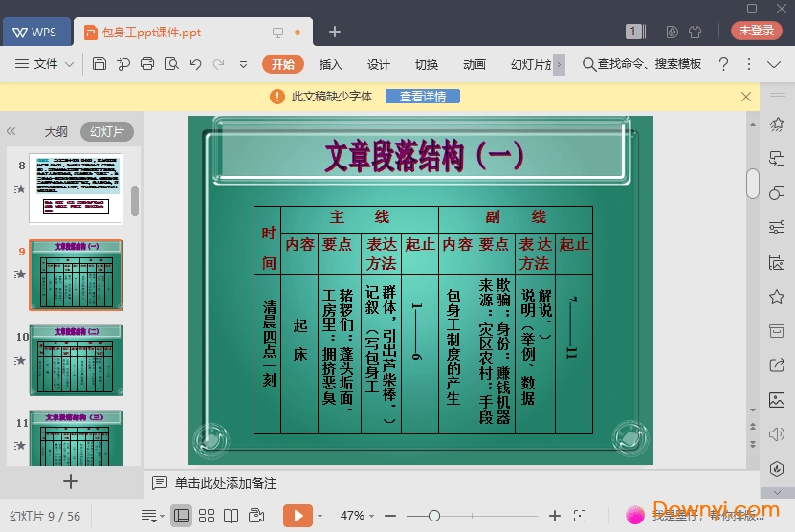
Task: Collapse the slide panel with double chevron
Action: pyautogui.click(x=11, y=132)
